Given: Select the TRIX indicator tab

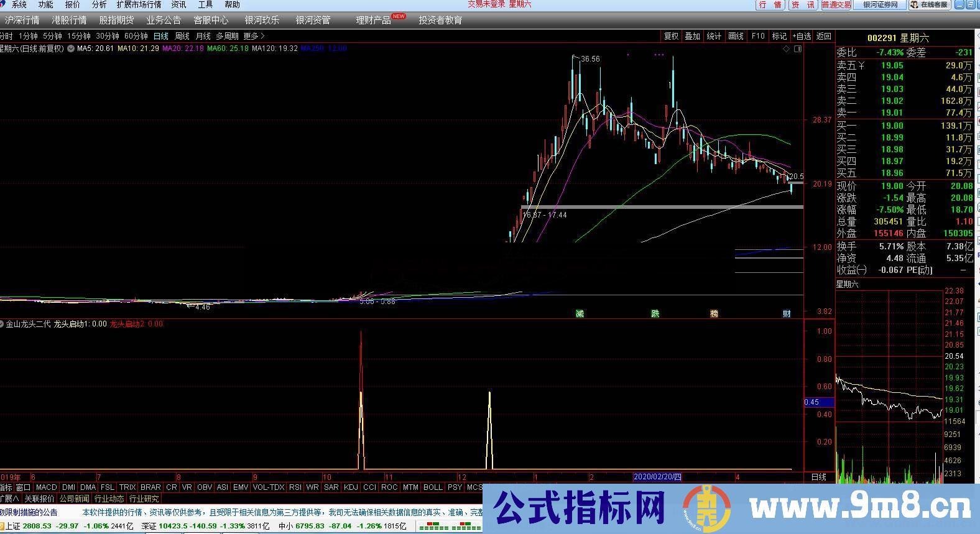Looking at the screenshot, I should [x=127, y=487].
